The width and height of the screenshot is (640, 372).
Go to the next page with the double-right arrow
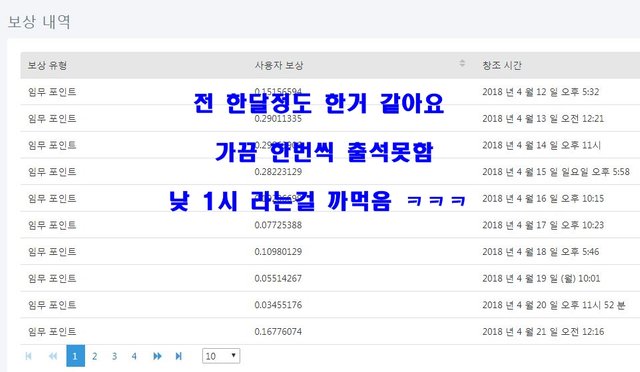point(157,356)
